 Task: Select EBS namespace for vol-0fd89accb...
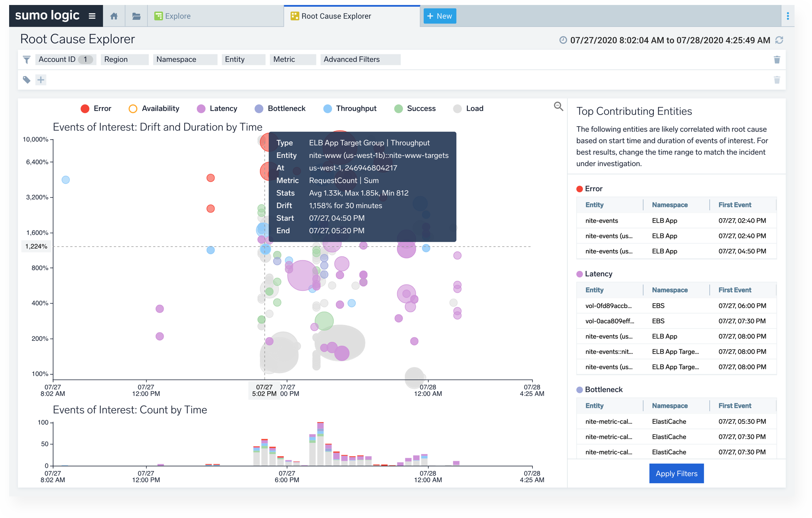[658, 306]
